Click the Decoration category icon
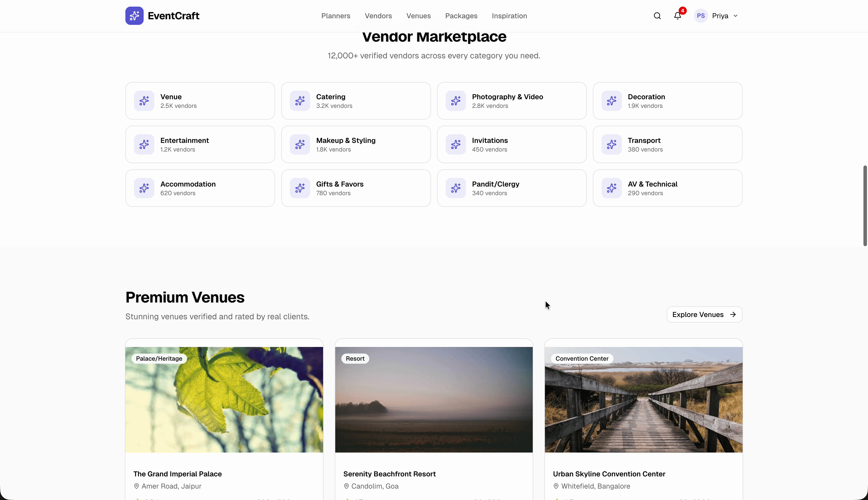 click(x=611, y=100)
